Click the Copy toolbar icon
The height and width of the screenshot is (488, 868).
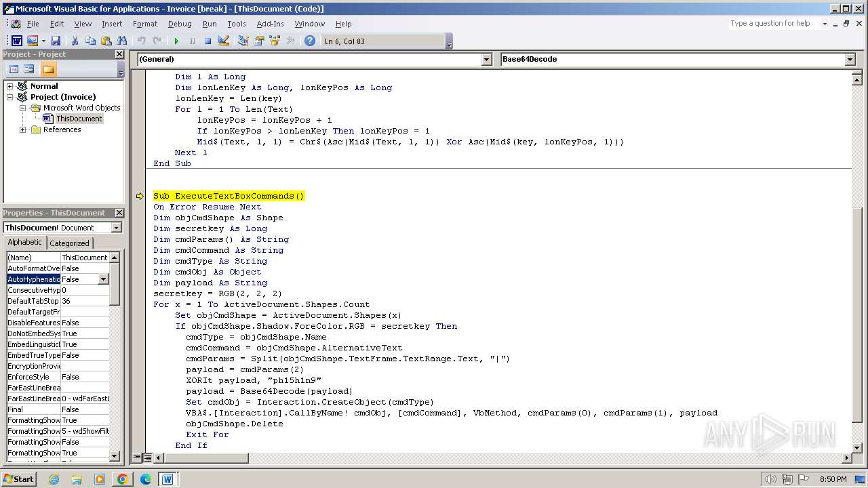[90, 41]
